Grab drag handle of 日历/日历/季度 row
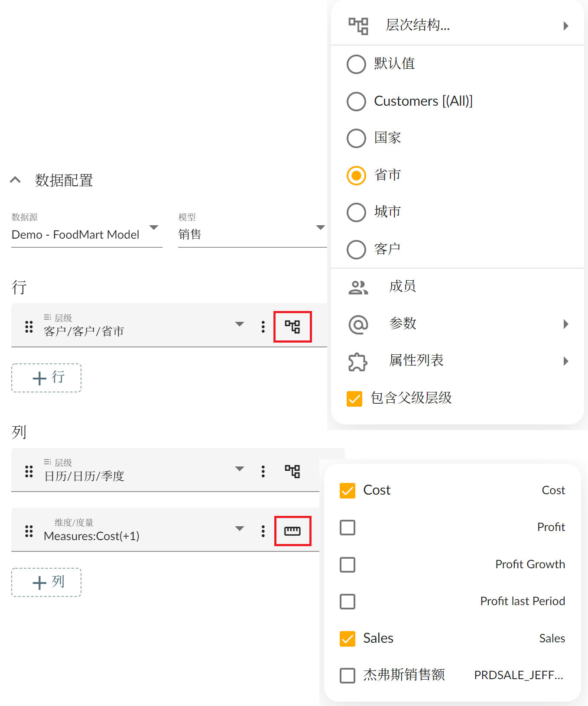 point(29,471)
